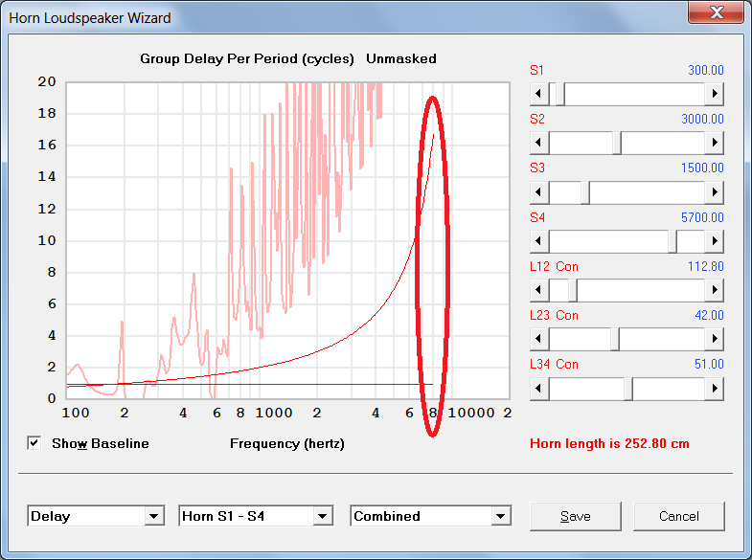
Task: Decrease L12 Con with left arrow
Action: pos(539,290)
